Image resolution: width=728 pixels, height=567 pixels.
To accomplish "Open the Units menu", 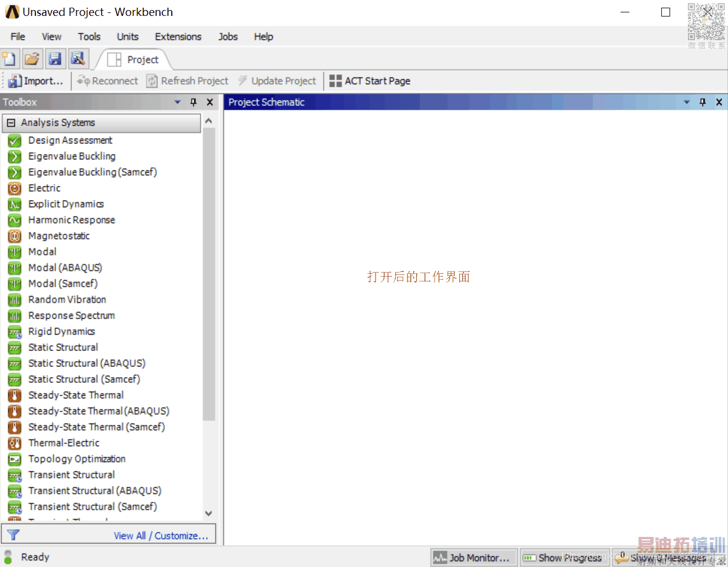I will [128, 37].
